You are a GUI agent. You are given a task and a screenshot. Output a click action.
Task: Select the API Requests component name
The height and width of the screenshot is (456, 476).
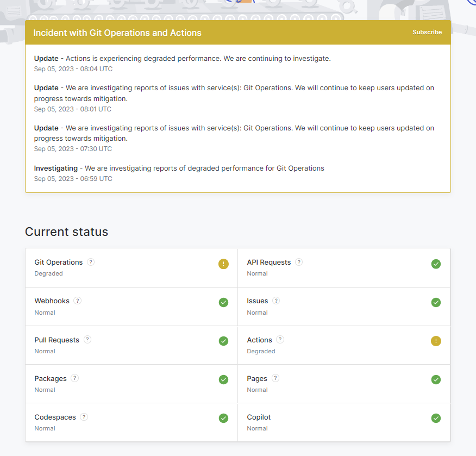tap(268, 263)
